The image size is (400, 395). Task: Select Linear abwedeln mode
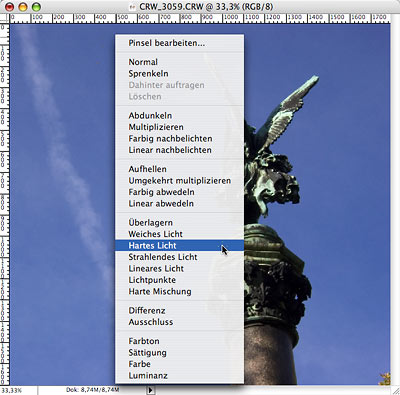(x=179, y=204)
